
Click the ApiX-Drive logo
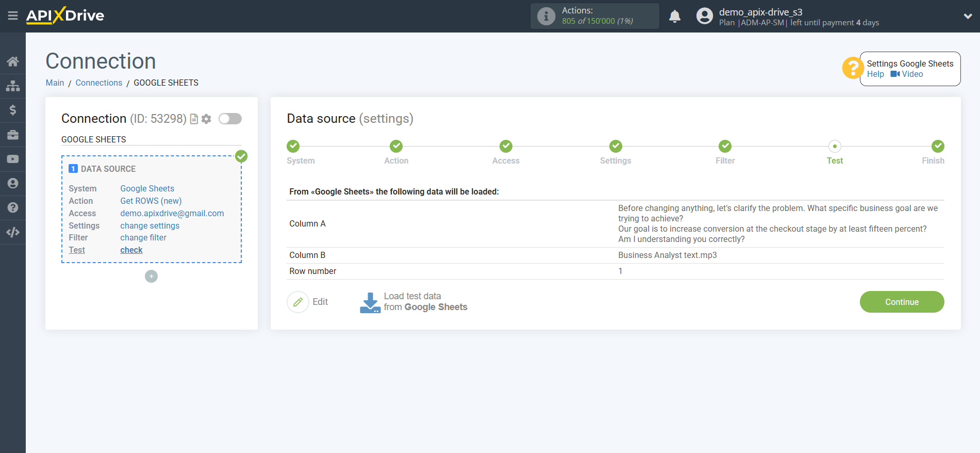click(65, 15)
